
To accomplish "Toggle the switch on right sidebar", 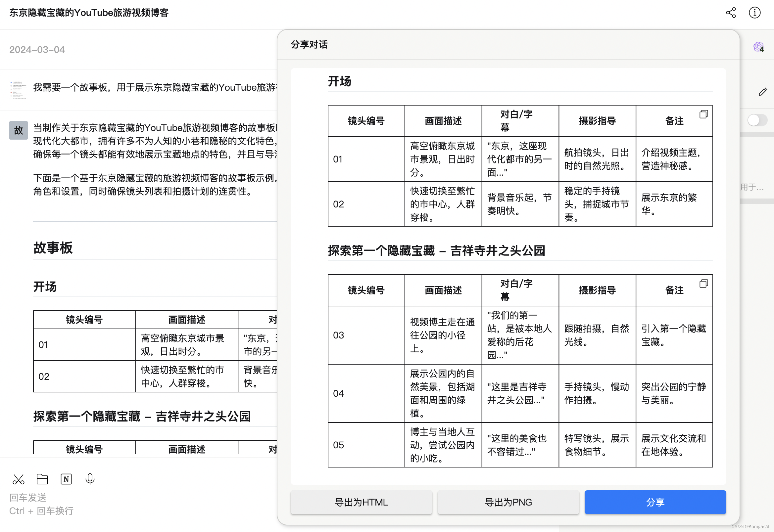I will click(757, 120).
